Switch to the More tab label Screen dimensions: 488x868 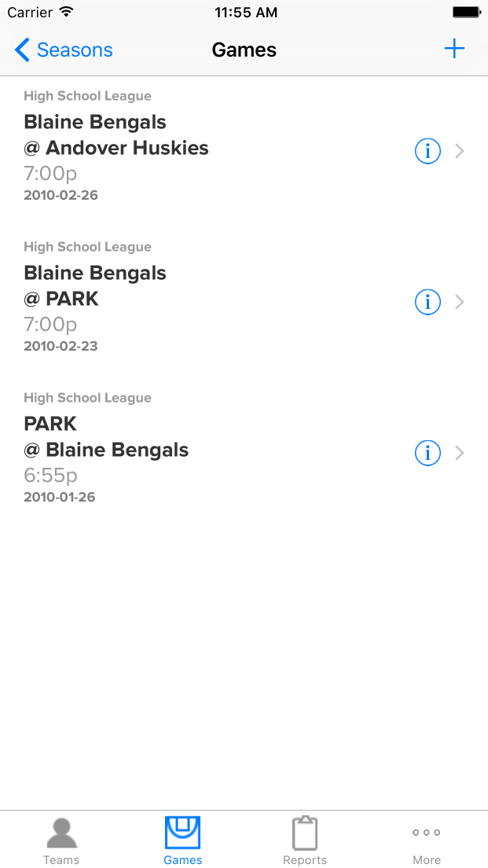[427, 860]
